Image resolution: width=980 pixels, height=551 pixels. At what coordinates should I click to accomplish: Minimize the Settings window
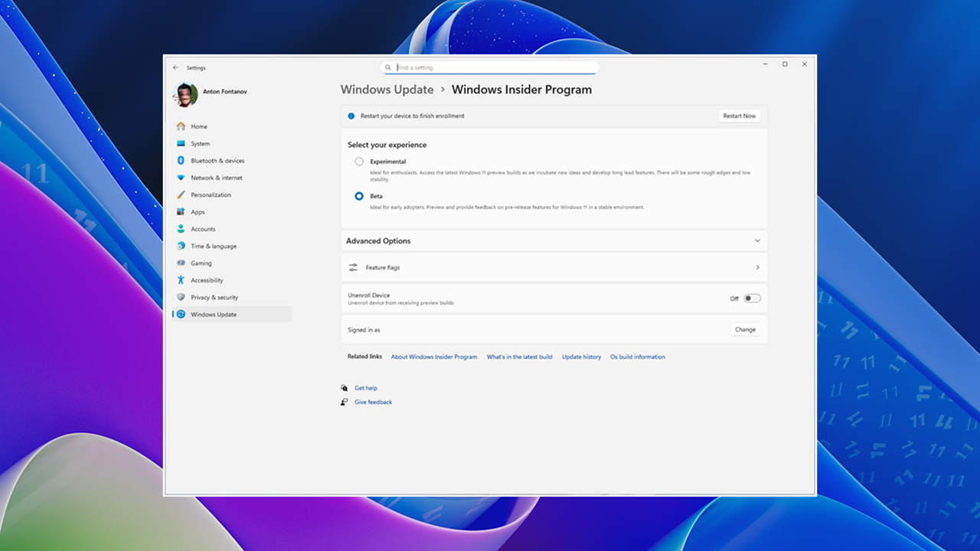(x=766, y=64)
